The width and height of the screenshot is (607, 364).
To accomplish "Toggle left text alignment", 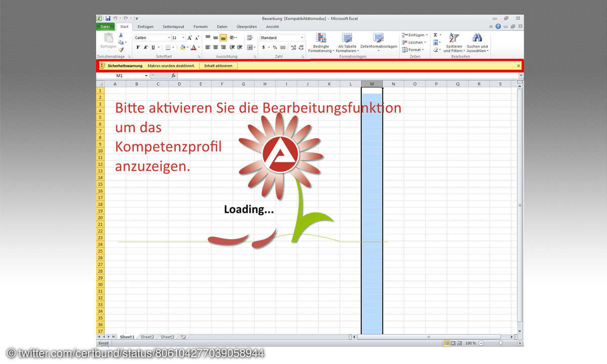I will click(x=208, y=48).
